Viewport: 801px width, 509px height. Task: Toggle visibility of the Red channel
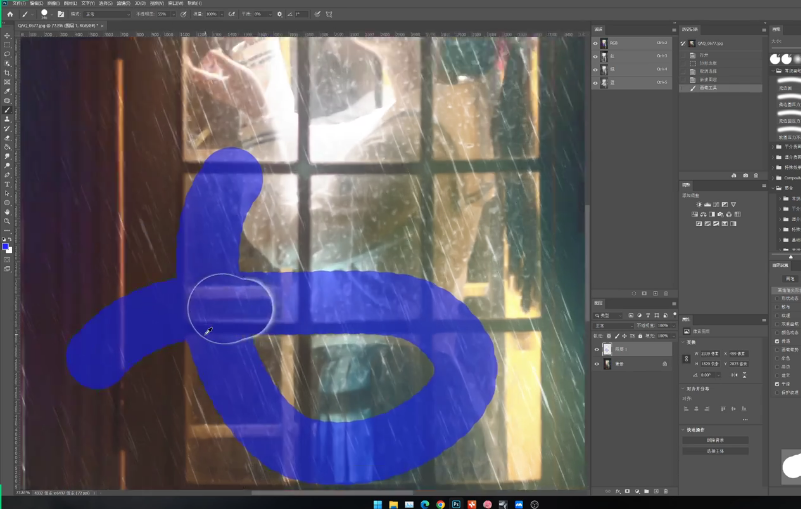595,56
